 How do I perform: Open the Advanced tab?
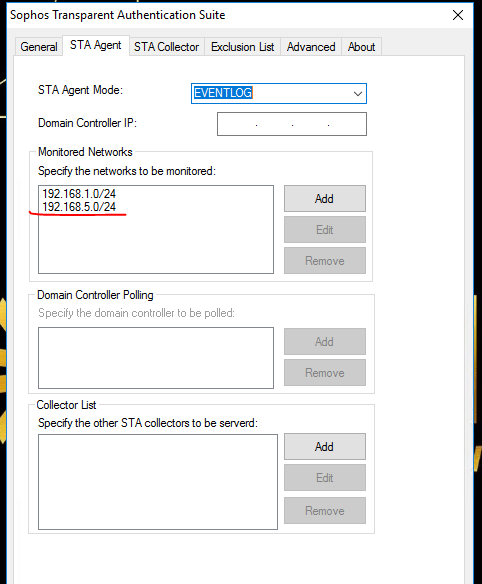pos(311,47)
